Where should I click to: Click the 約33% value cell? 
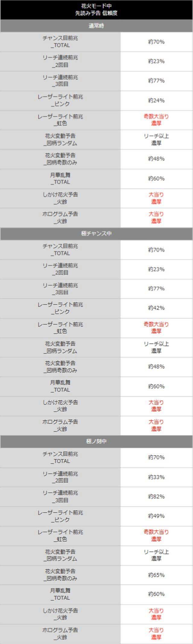[156, 477]
